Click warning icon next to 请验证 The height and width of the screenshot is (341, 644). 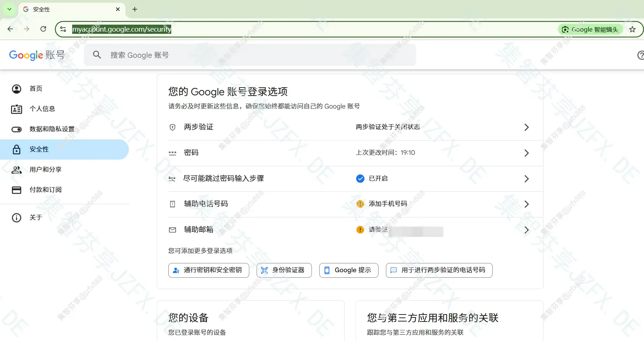point(360,230)
